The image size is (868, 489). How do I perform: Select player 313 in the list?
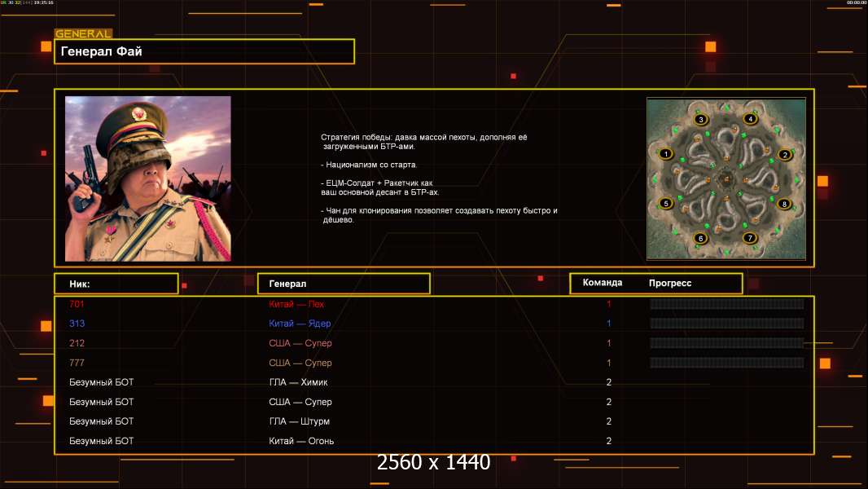[77, 324]
